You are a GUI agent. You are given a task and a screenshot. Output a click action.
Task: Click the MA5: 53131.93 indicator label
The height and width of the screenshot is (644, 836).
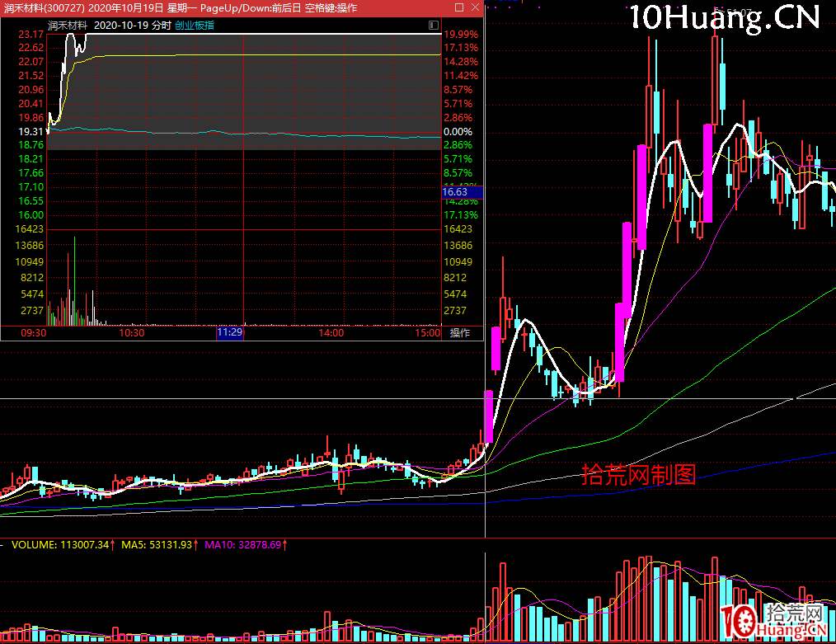pos(157,545)
